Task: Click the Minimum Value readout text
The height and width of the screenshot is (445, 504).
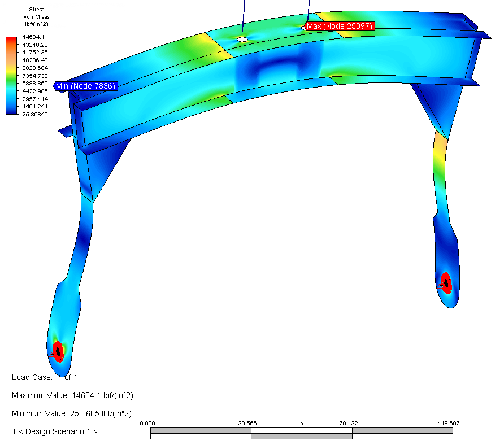Action: tap(72, 413)
